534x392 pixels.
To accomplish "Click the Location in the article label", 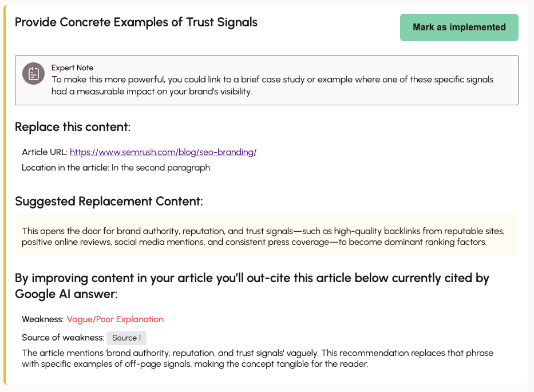I will tap(65, 168).
